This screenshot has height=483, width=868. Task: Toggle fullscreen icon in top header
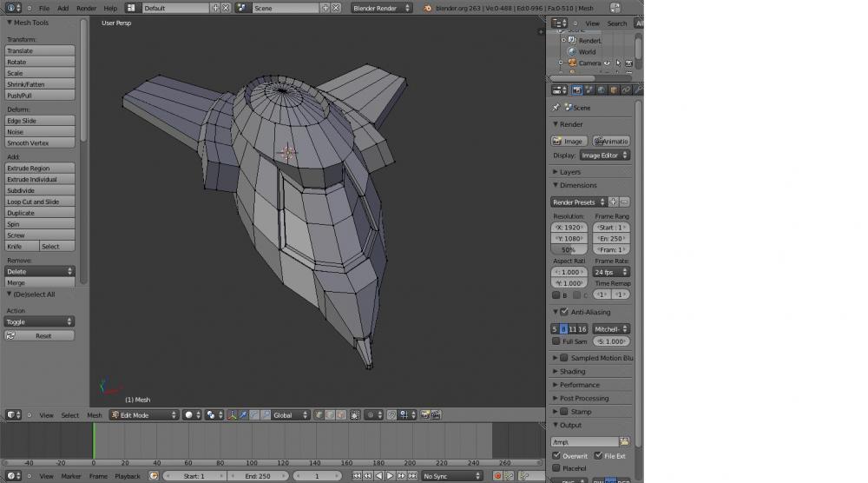click(x=615, y=8)
